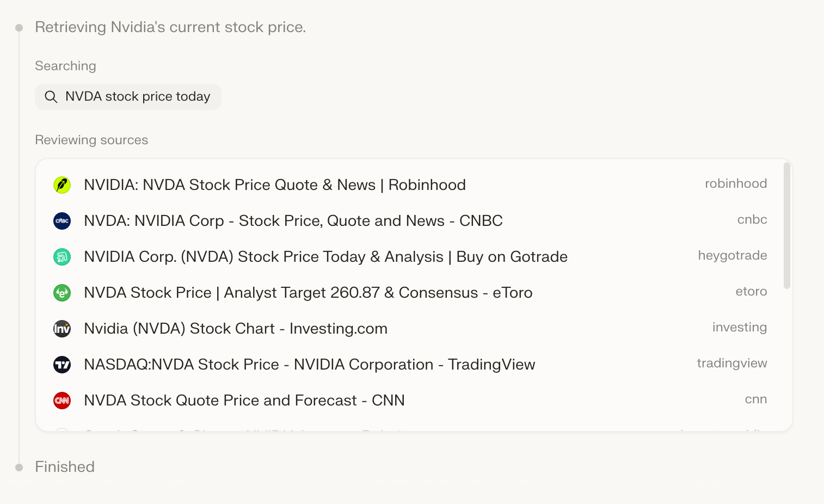Select the CNBC source icon
The width and height of the screenshot is (824, 504).
[62, 221]
